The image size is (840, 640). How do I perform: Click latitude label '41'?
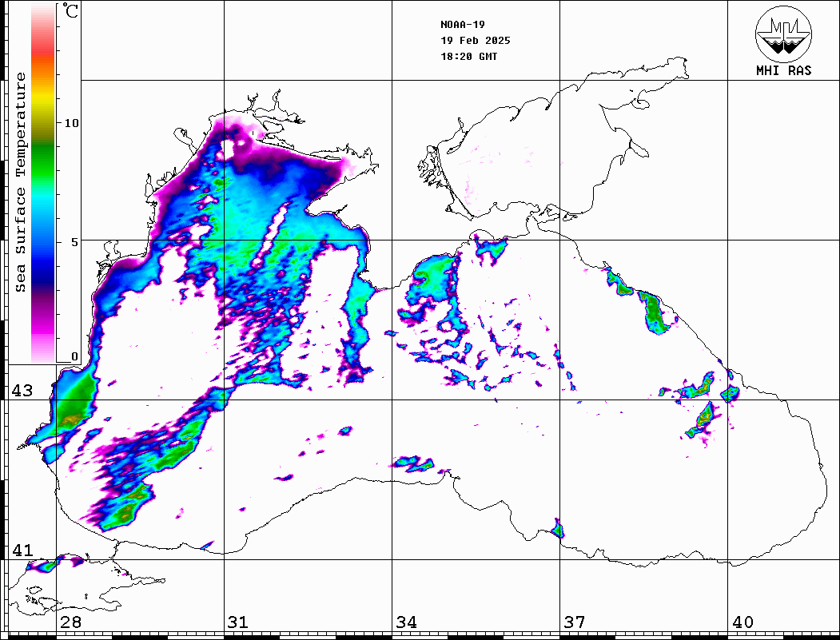click(x=22, y=550)
